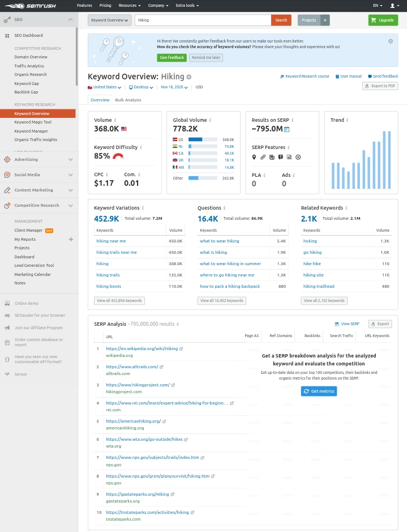Viewport: 407px width, 532px height.
Task: Click the green Upgrade button
Action: pos(383,20)
